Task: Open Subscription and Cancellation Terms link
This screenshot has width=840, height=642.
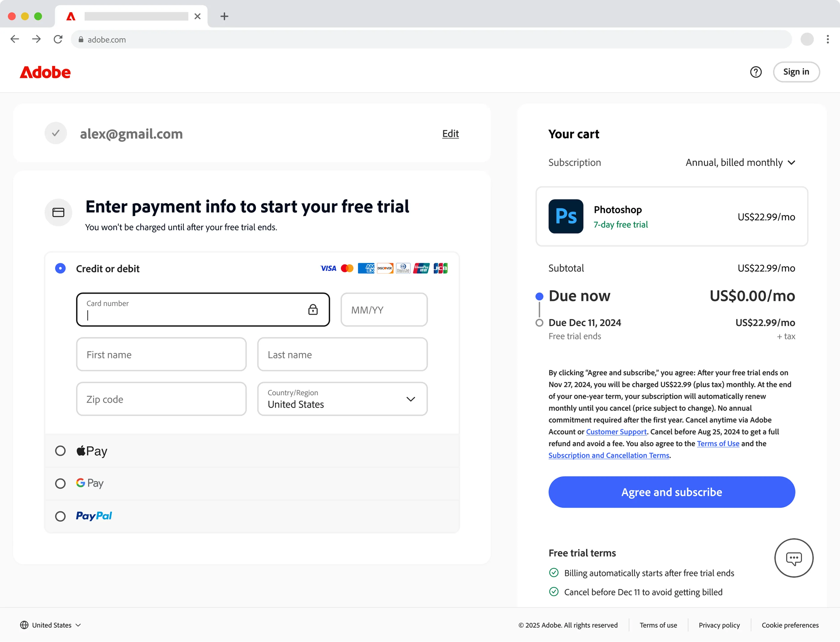Action: tap(609, 455)
